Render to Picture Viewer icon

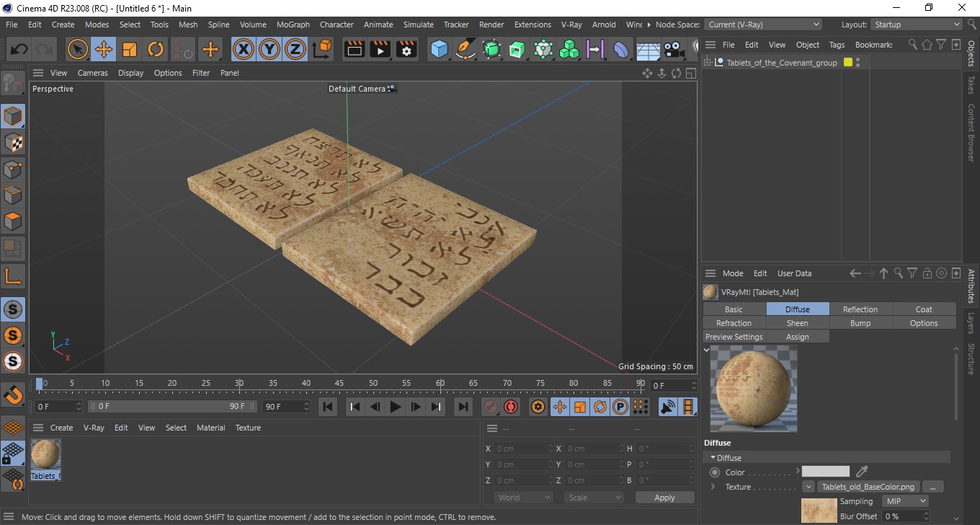(x=380, y=50)
